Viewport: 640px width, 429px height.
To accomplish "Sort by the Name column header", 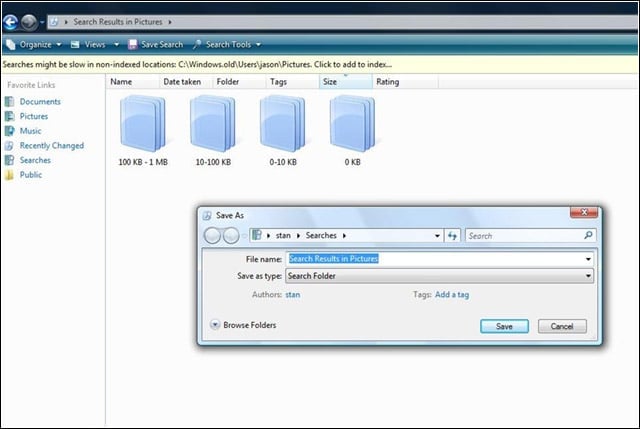I will pyautogui.click(x=132, y=82).
